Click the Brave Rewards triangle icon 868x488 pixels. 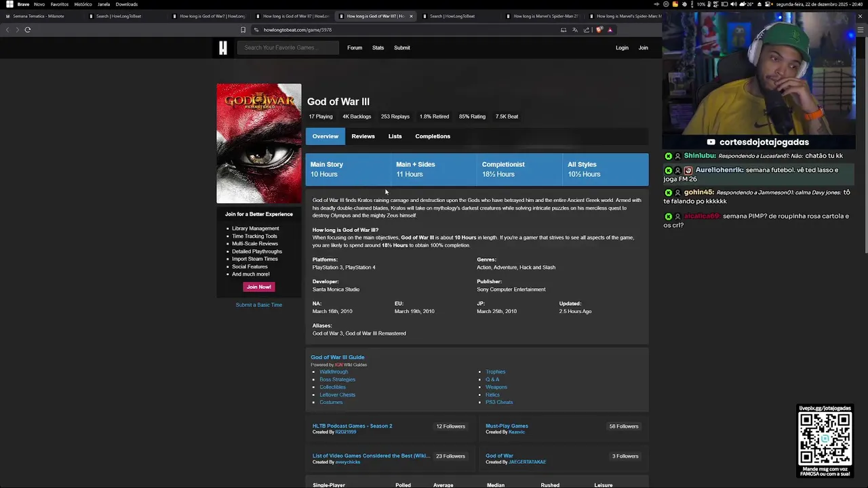pos(610,30)
